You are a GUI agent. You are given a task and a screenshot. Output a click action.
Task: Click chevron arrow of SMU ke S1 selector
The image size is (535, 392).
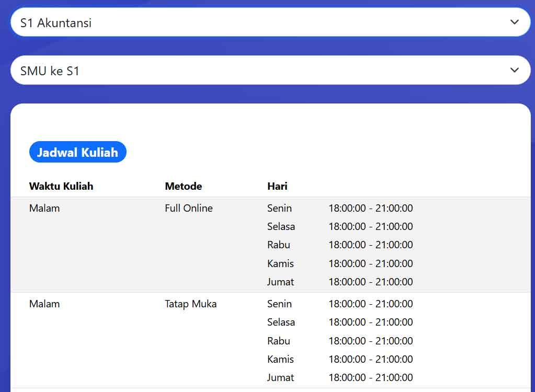514,70
